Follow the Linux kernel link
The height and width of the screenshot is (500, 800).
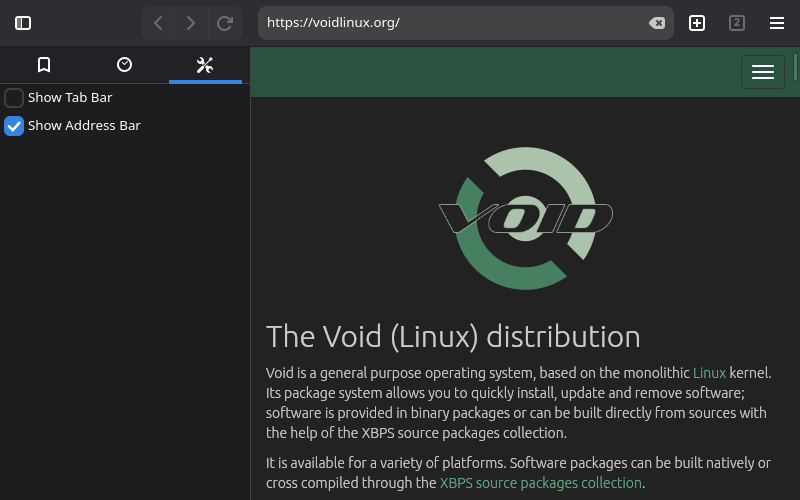tap(709, 373)
